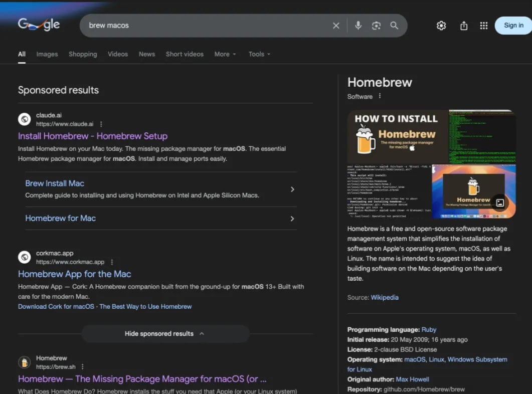Collapse sponsored results via Hide sponsored results

pos(165,333)
